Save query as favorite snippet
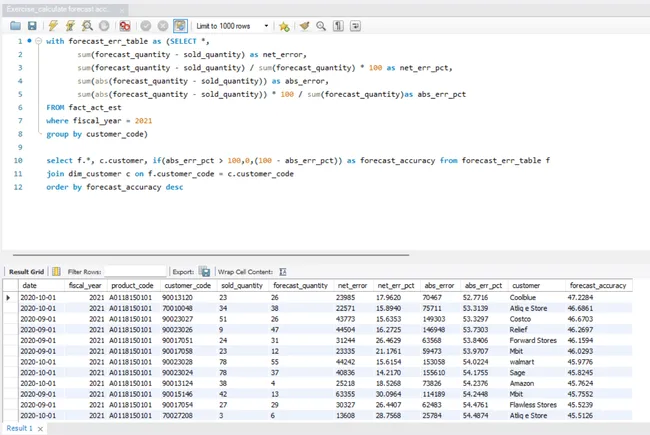The height and width of the screenshot is (435, 650). 284,27
